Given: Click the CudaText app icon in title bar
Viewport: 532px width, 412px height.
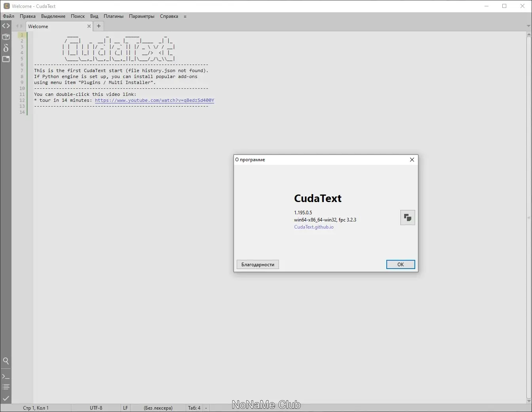Looking at the screenshot, I should point(6,6).
